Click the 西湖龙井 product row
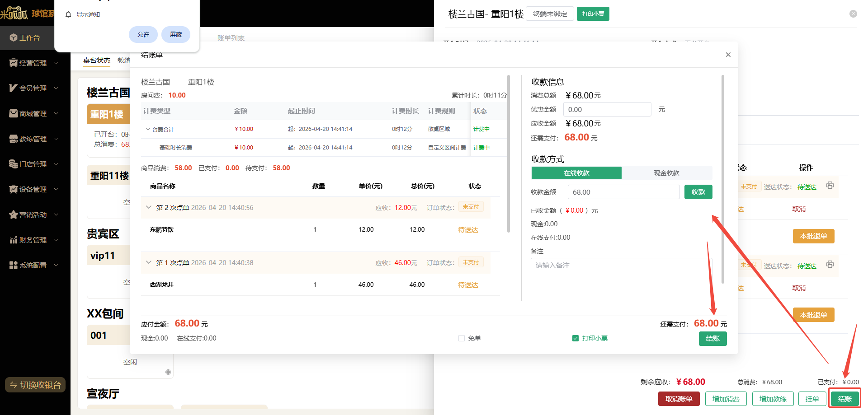The image size is (868, 415). point(320,284)
